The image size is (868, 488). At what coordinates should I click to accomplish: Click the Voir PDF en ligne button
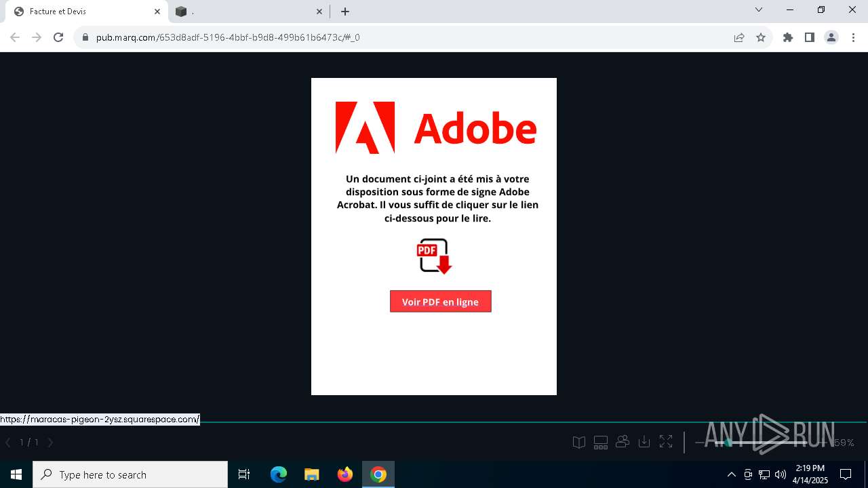point(441,302)
